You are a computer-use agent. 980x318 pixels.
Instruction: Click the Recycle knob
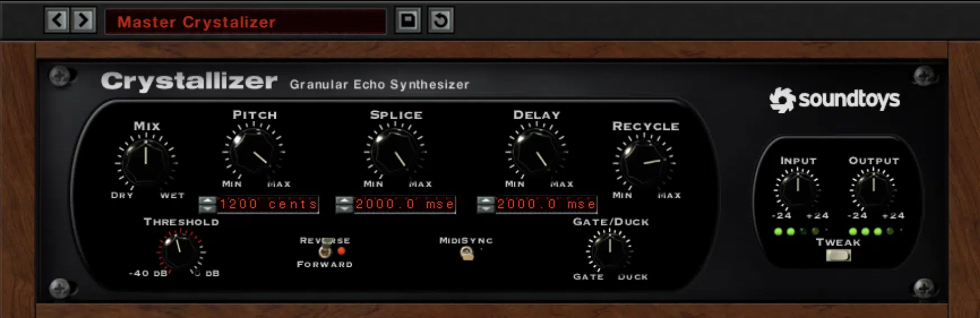tap(644, 163)
